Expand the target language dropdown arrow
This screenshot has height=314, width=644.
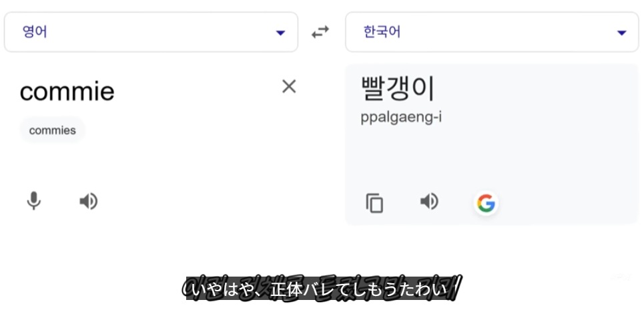point(622,33)
